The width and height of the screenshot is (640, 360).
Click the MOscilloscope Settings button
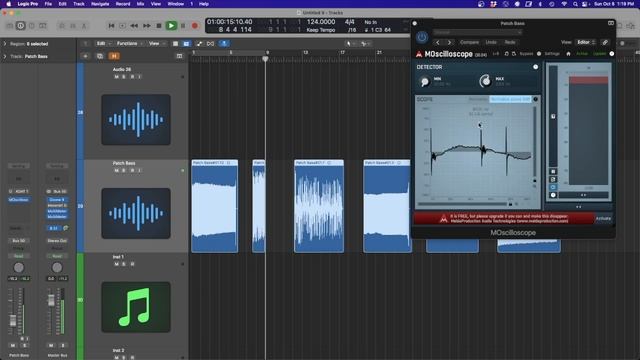pyautogui.click(x=552, y=54)
